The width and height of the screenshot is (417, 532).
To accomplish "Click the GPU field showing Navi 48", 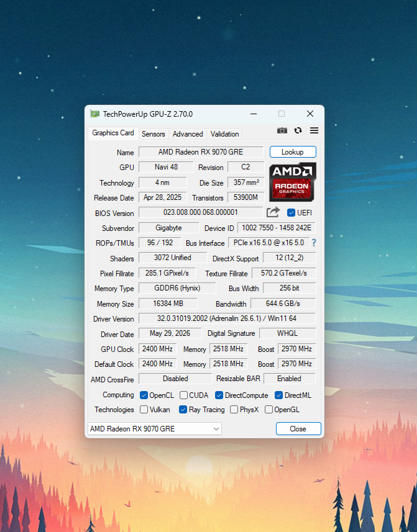I will pyautogui.click(x=166, y=167).
